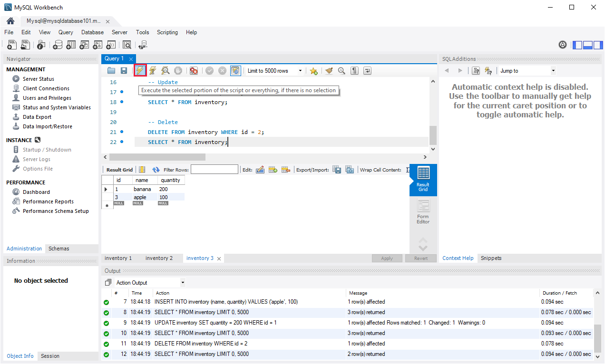Create a new SQL tab
The height and width of the screenshot is (364, 605).
coord(11,44)
